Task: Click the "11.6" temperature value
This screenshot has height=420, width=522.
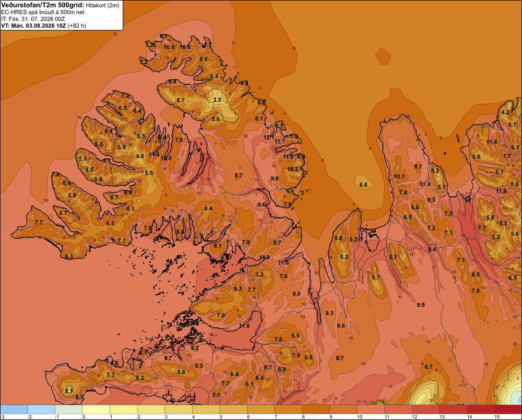Action: pyautogui.click(x=244, y=326)
